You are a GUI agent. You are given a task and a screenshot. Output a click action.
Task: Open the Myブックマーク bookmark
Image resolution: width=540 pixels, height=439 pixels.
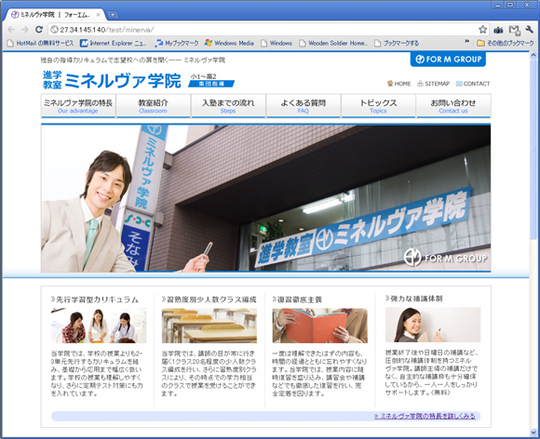[177, 43]
